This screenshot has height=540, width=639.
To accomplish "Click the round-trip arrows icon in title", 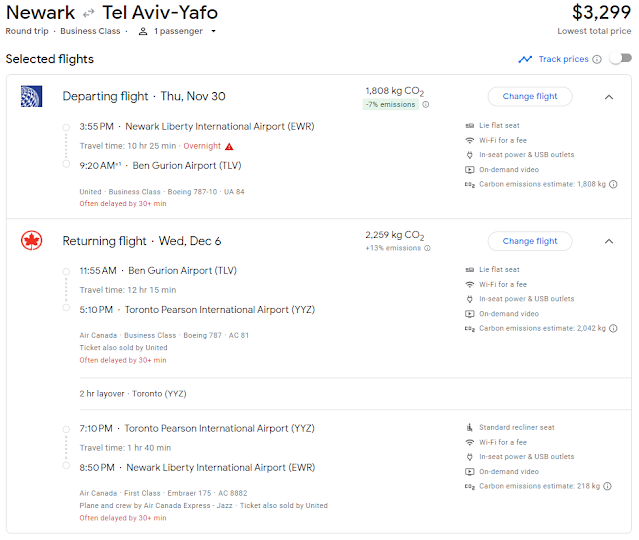I will tap(88, 14).
